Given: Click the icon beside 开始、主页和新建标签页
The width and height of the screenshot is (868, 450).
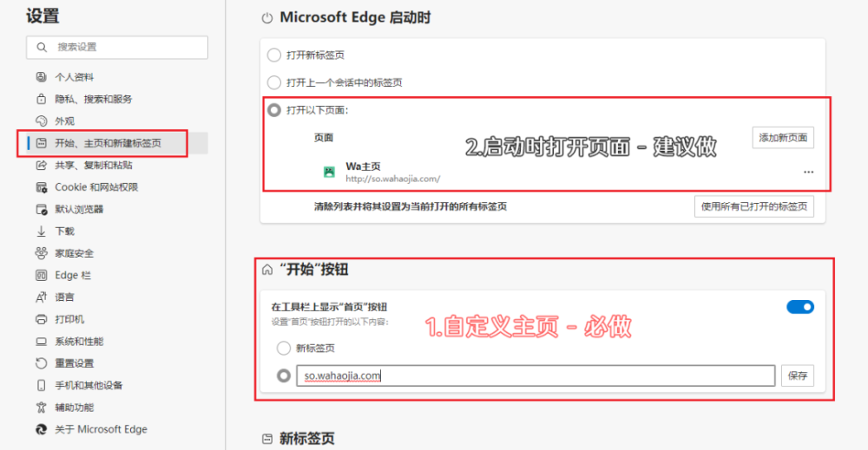Looking at the screenshot, I should click(x=41, y=143).
